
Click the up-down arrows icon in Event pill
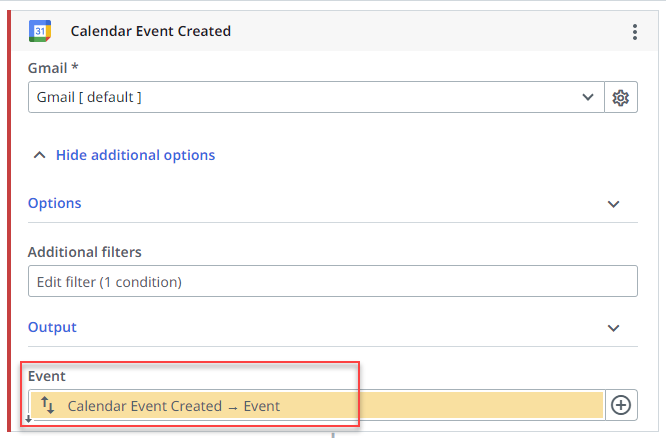[48, 405]
